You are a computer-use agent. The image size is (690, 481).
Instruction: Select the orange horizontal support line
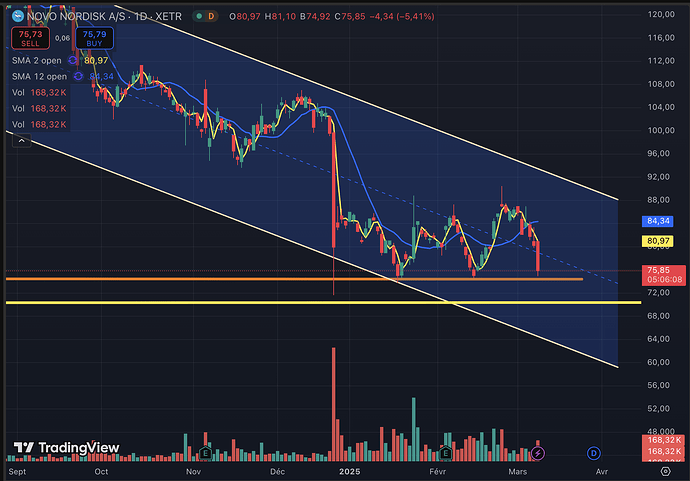click(294, 279)
